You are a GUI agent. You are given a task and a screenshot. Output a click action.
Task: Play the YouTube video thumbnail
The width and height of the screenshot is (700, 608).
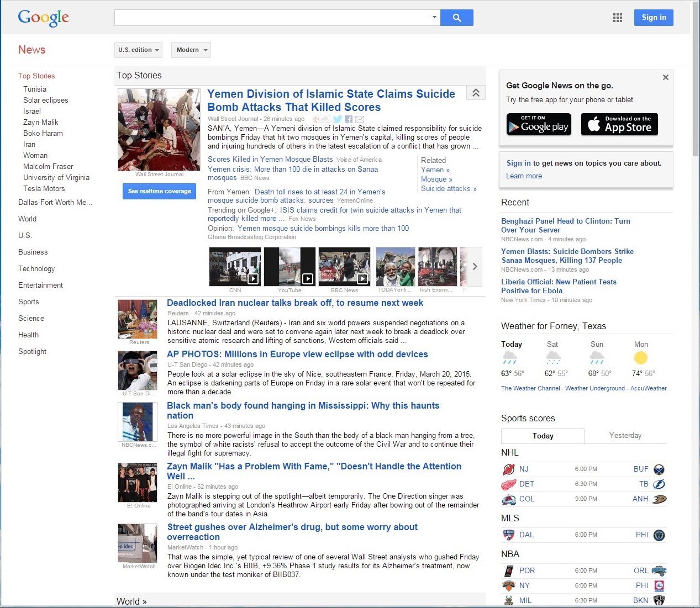tap(290, 266)
